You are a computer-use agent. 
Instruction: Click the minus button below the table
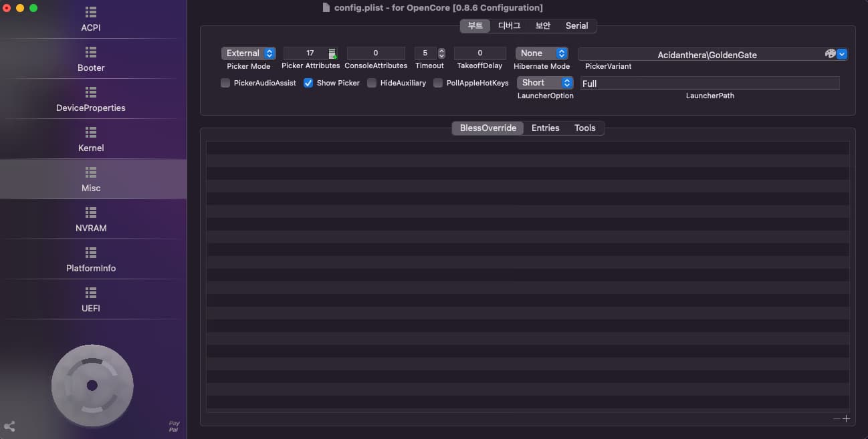[x=837, y=418]
